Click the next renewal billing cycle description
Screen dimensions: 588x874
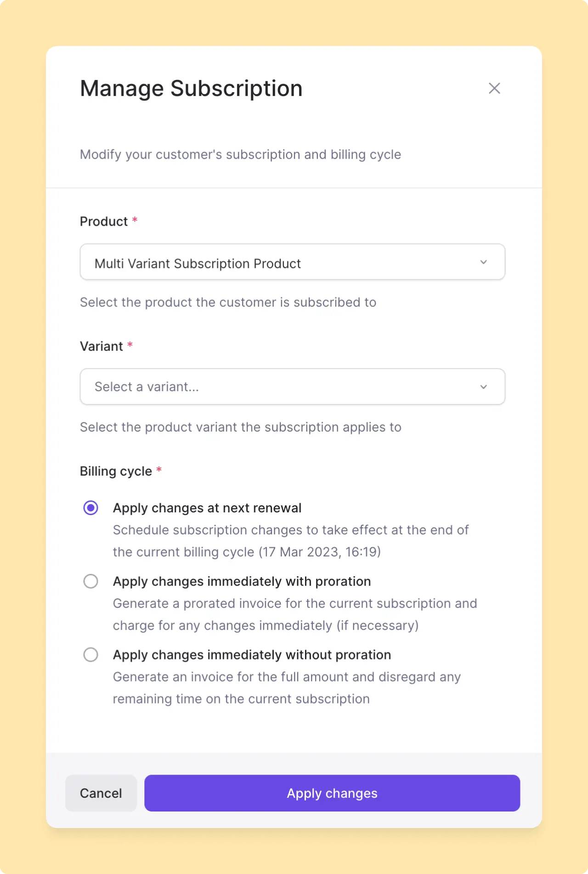[290, 541]
